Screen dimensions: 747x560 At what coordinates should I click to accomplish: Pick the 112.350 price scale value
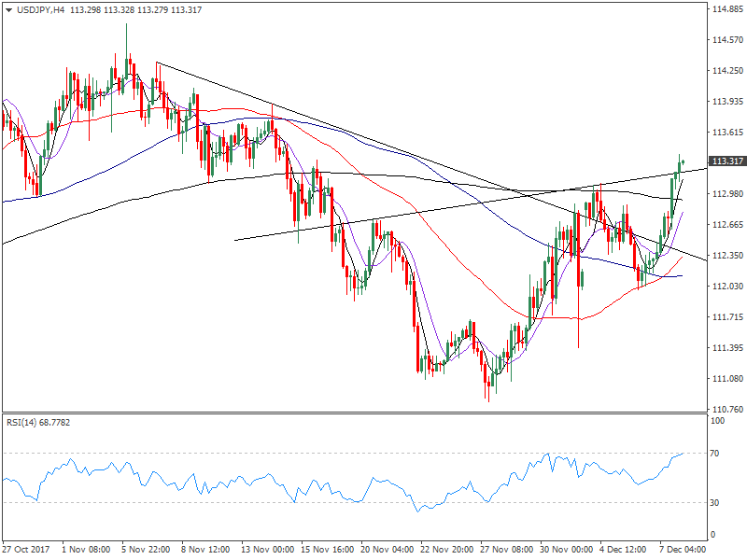coord(726,255)
